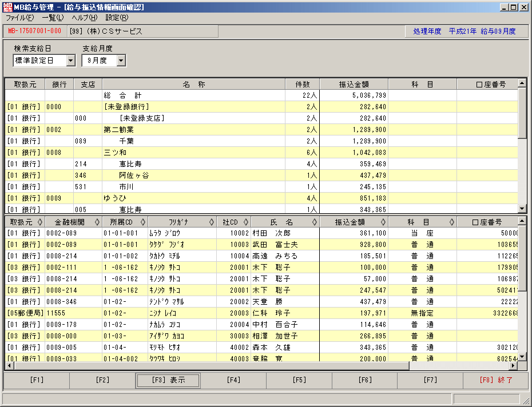
Task: Sort lower table by 社CD column
Action: (234, 222)
